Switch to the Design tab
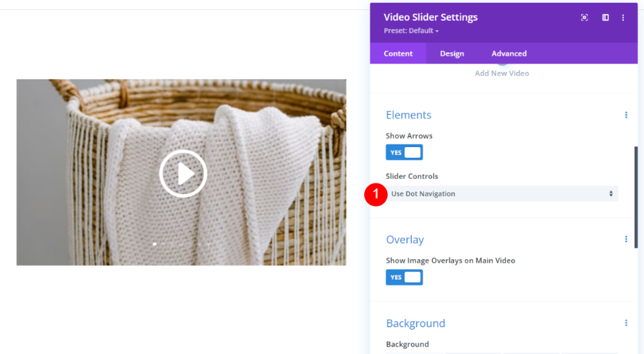This screenshot has height=354, width=644. (x=451, y=54)
